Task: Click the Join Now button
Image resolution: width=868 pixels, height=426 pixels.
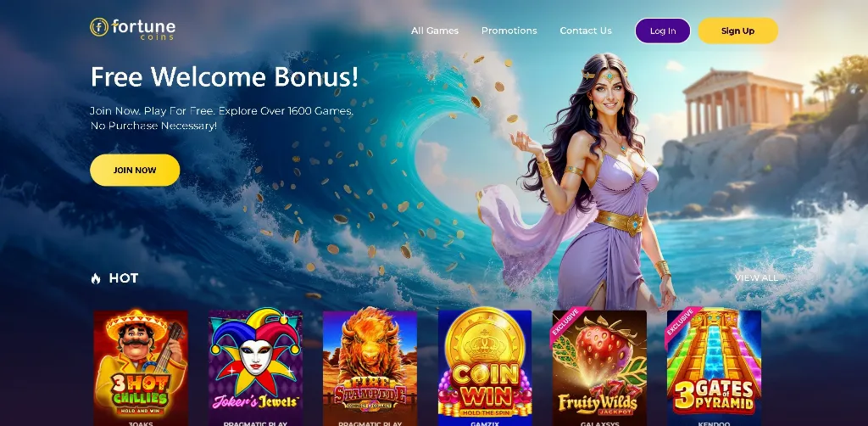Action: (135, 170)
